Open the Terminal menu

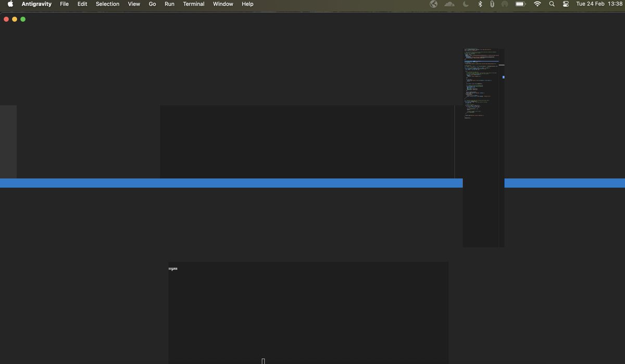point(194,4)
